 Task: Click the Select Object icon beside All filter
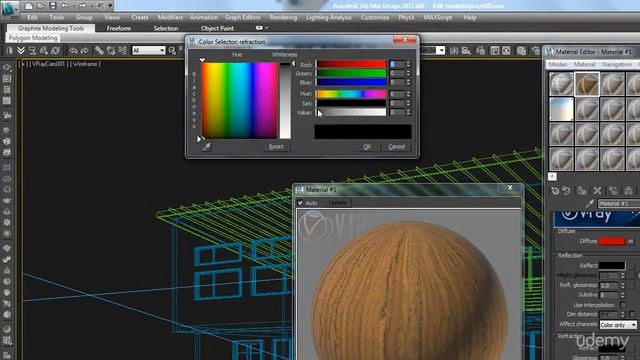tap(172, 51)
